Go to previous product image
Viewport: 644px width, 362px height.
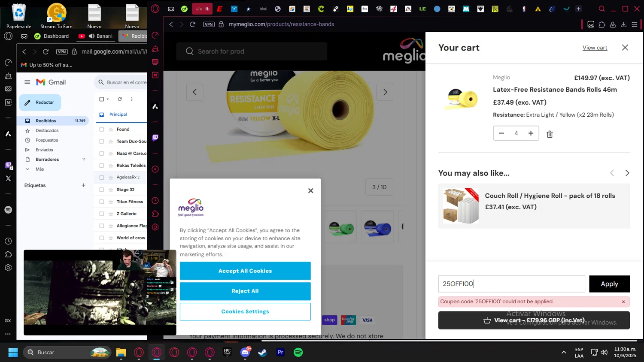point(194,92)
